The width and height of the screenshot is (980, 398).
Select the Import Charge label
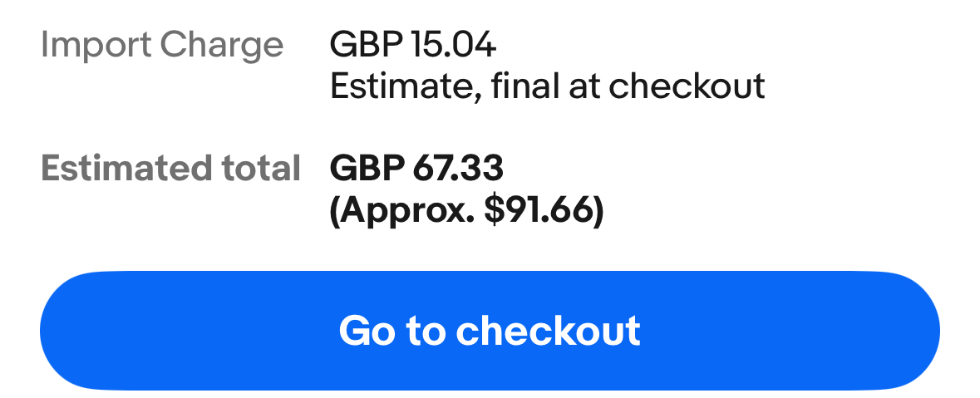tap(162, 45)
